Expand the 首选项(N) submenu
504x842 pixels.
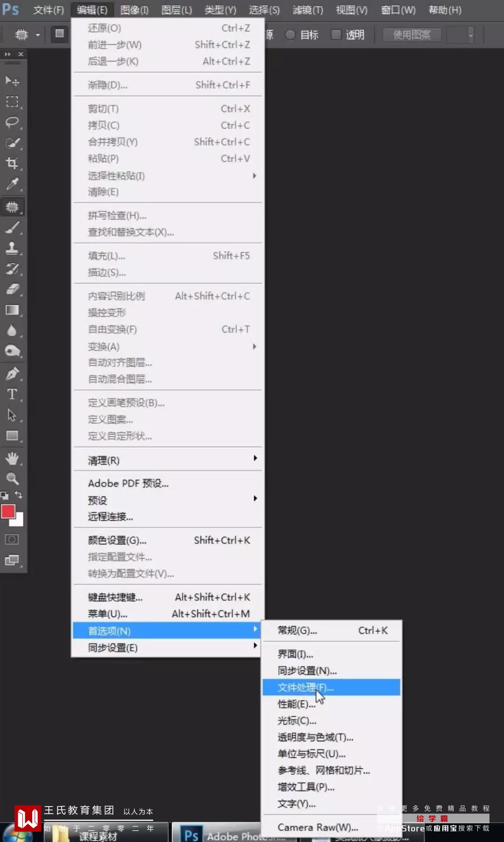click(x=167, y=631)
